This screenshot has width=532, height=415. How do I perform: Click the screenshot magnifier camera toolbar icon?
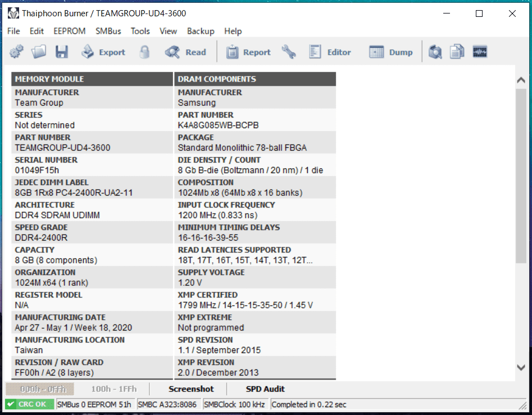[435, 52]
